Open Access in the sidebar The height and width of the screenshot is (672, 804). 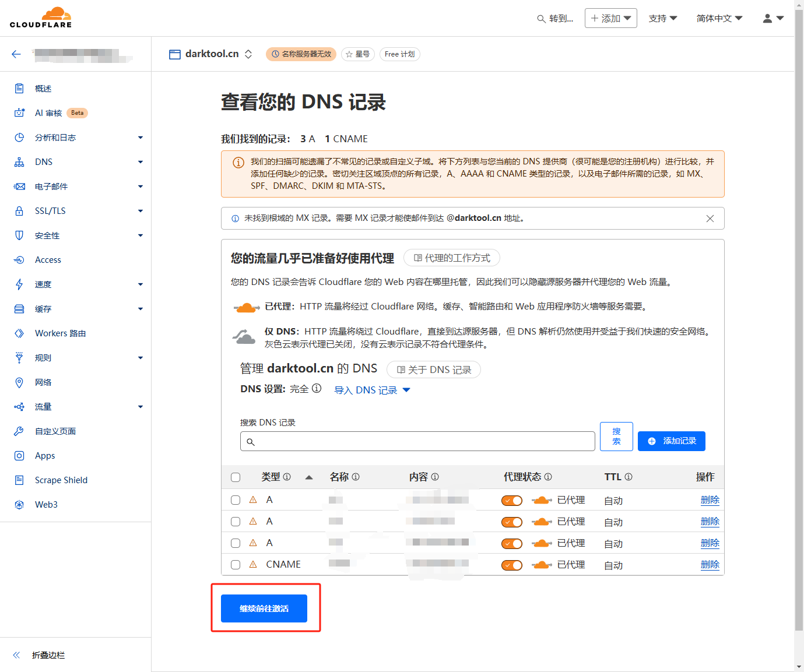pyautogui.click(x=48, y=260)
